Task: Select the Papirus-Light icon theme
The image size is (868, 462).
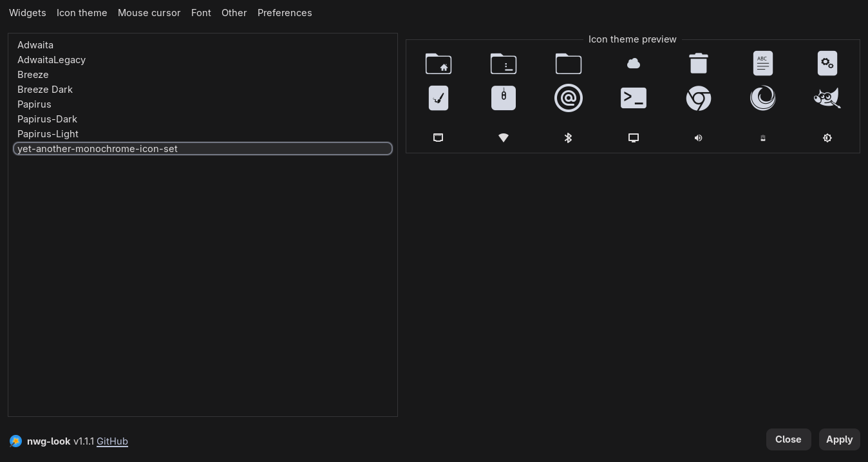Action: tap(203, 134)
